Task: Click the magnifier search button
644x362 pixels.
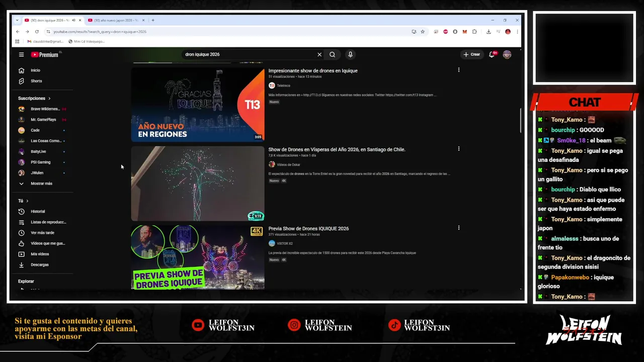Action: pyautogui.click(x=333, y=54)
